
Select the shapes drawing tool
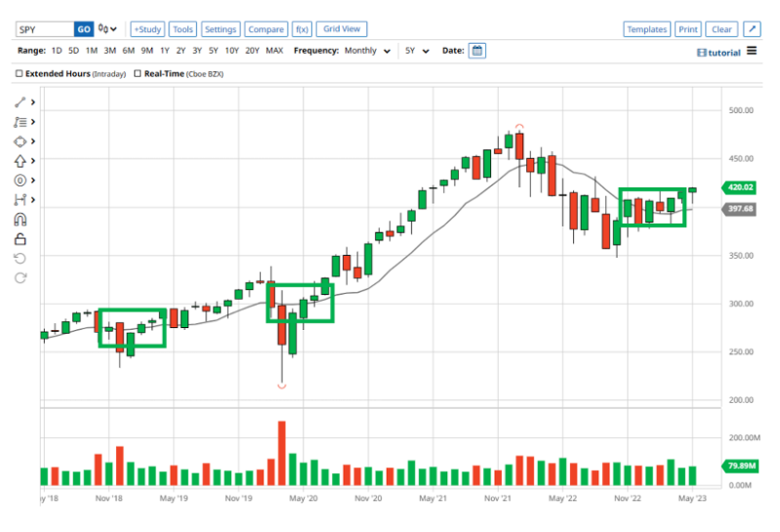click(x=20, y=142)
